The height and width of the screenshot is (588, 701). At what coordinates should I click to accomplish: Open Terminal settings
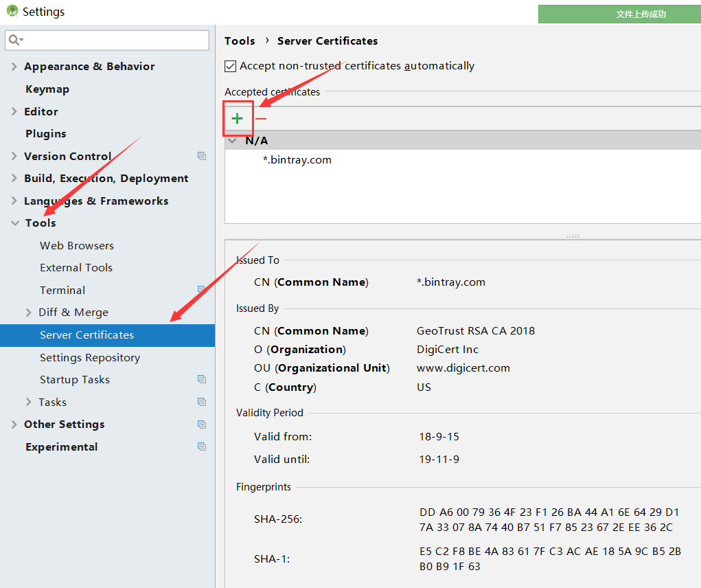coord(62,290)
